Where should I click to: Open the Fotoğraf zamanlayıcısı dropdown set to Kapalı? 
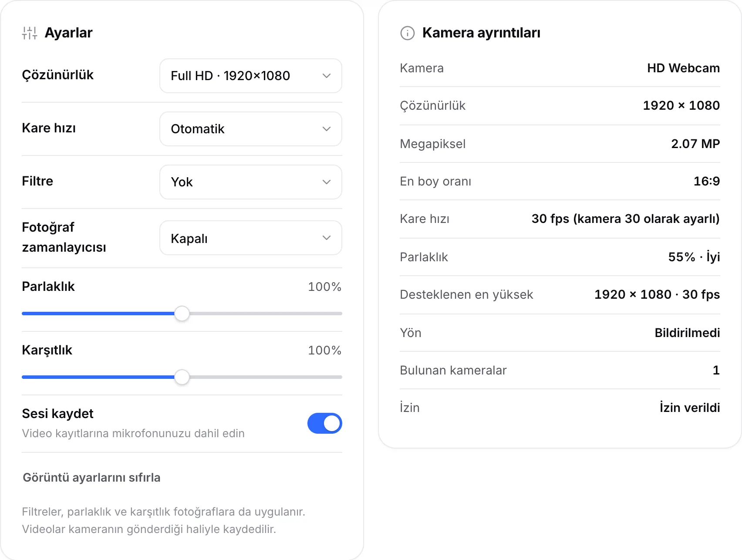tap(251, 238)
